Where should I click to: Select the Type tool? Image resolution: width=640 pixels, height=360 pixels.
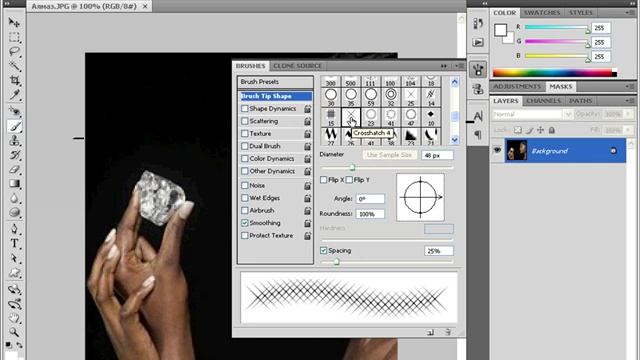pyautogui.click(x=14, y=243)
